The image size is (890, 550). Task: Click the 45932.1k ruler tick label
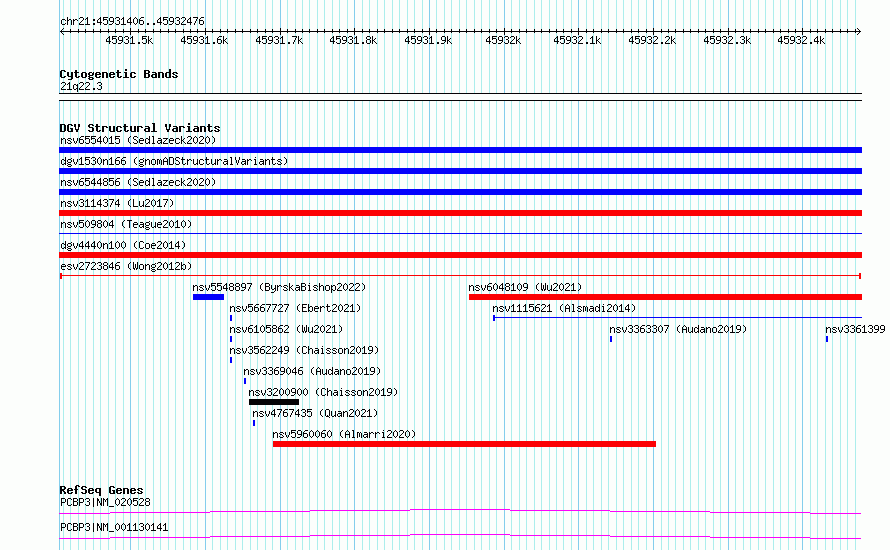click(x=578, y=40)
